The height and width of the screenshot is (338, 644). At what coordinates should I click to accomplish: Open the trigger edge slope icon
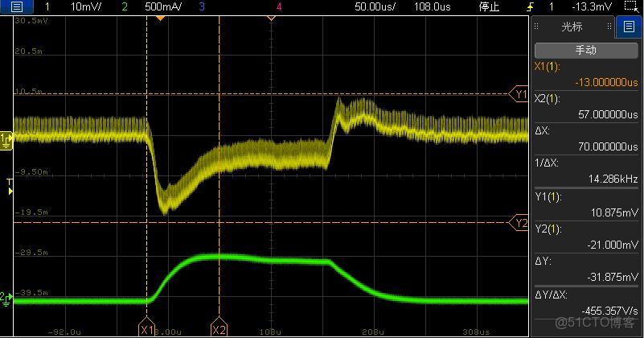pos(531,6)
